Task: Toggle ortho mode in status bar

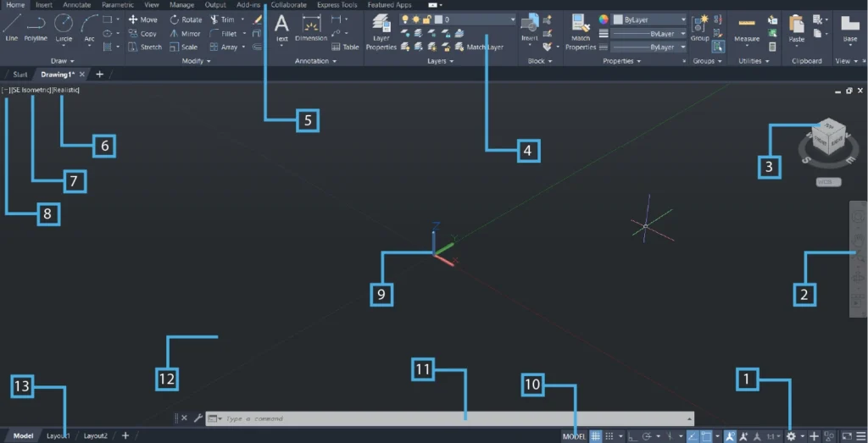Action: click(632, 436)
